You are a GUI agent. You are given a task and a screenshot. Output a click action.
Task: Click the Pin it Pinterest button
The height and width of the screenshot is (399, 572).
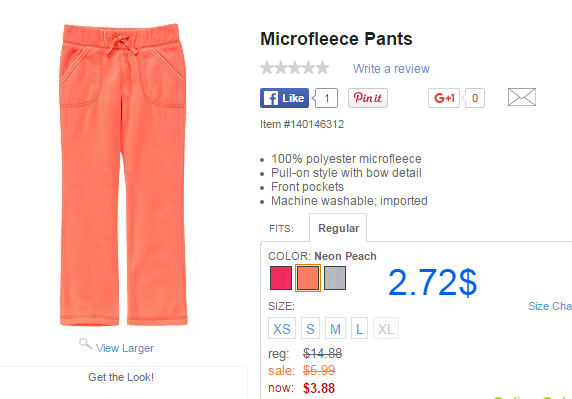point(368,98)
